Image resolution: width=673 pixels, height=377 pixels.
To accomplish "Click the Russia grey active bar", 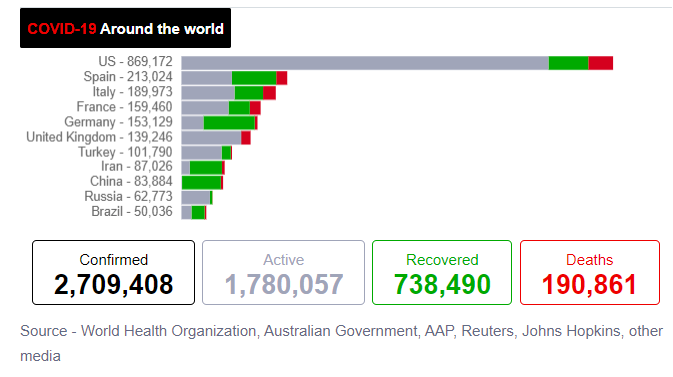I will (x=196, y=198).
